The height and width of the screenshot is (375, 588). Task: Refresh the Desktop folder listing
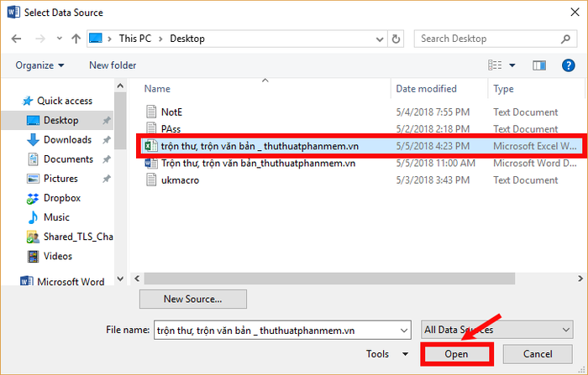pyautogui.click(x=396, y=39)
